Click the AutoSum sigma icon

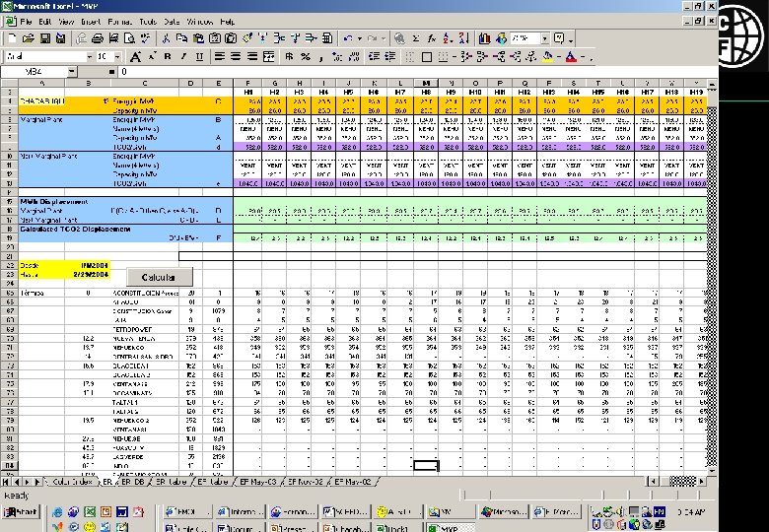tap(418, 37)
